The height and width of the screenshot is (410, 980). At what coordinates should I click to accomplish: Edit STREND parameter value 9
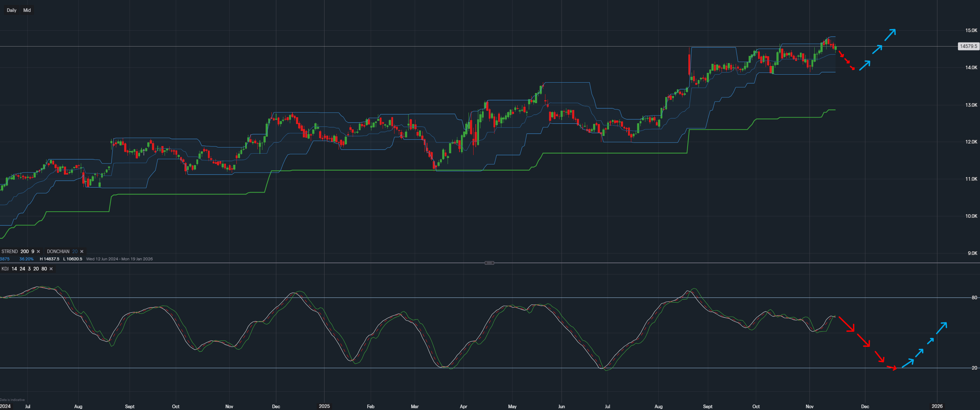(x=33, y=252)
